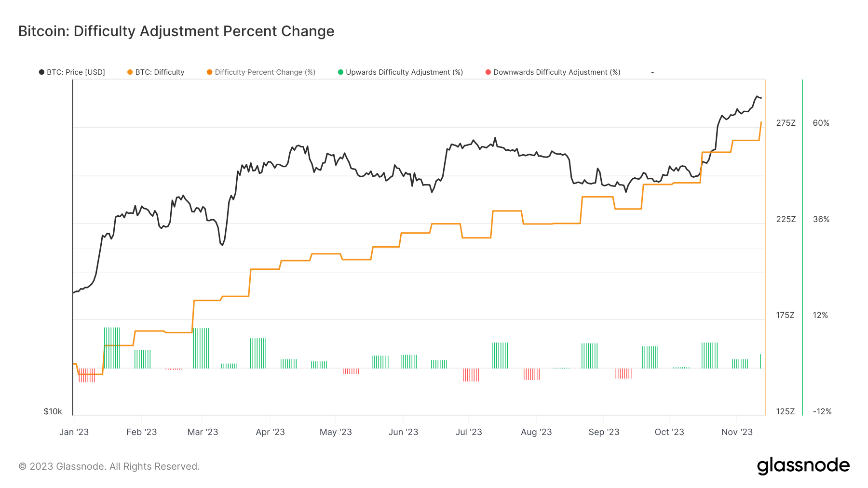Viewport: 868px width, 488px height.
Task: Select the Jul '23 x-axis label
Action: 469,432
